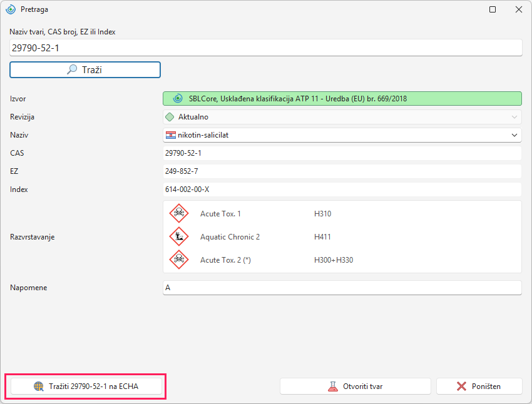Click the green diamond Aktualno icon
532x404 pixels.
coord(170,117)
